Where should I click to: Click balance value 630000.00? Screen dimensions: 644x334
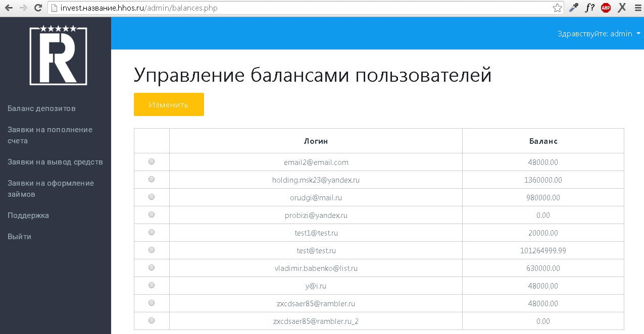543,268
